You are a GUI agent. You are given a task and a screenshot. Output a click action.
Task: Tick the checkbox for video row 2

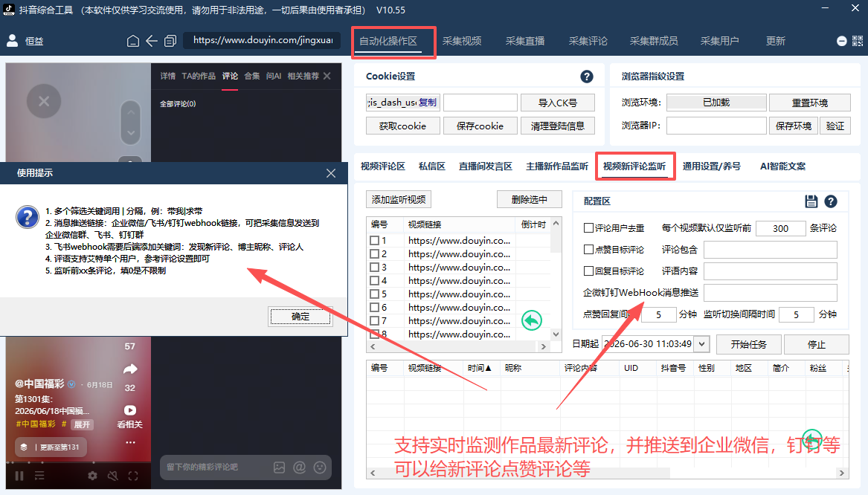tap(374, 254)
